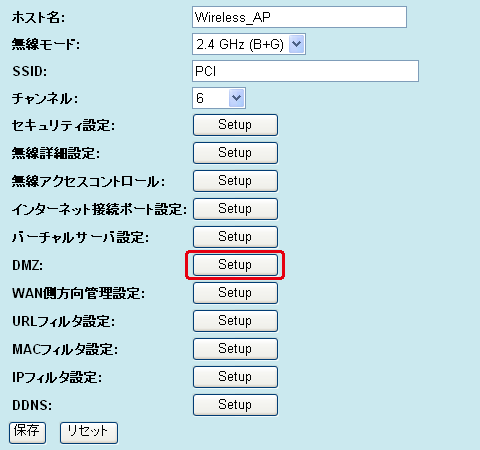The image size is (480, 450).
Task: Focus the ホスト名 field with Wireless_AP
Action: [x=299, y=17]
